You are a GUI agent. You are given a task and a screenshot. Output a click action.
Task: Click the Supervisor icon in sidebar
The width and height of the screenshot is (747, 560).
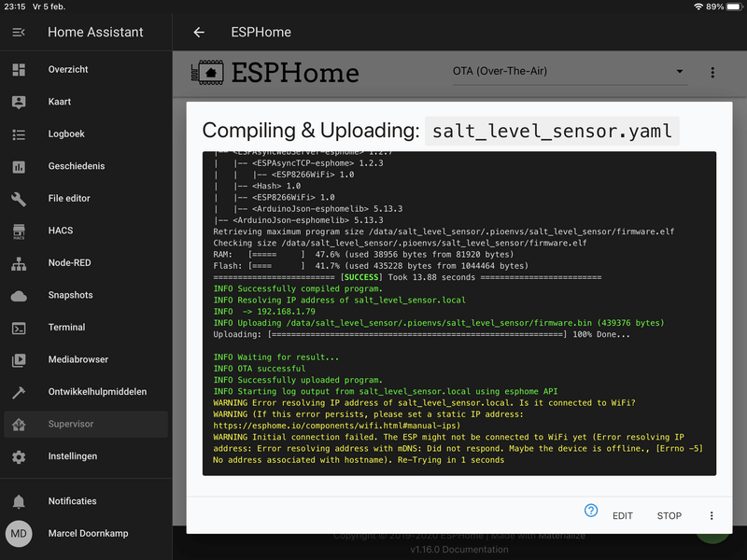(x=19, y=425)
